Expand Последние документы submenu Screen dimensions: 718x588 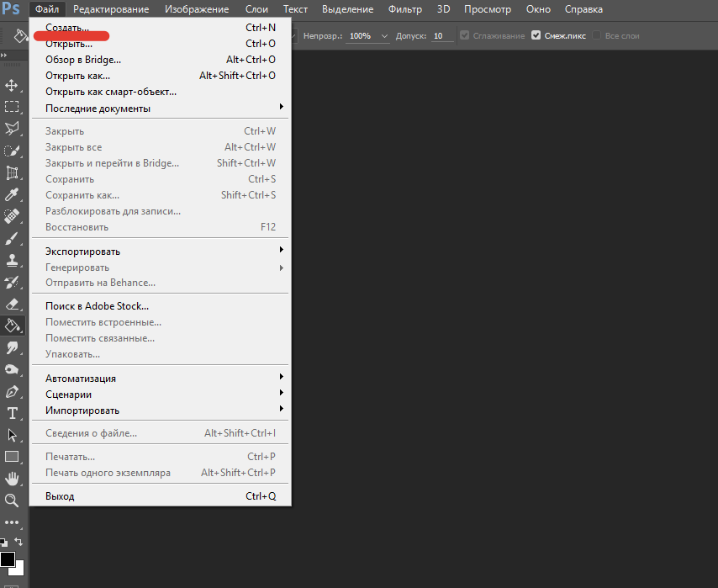coord(160,109)
